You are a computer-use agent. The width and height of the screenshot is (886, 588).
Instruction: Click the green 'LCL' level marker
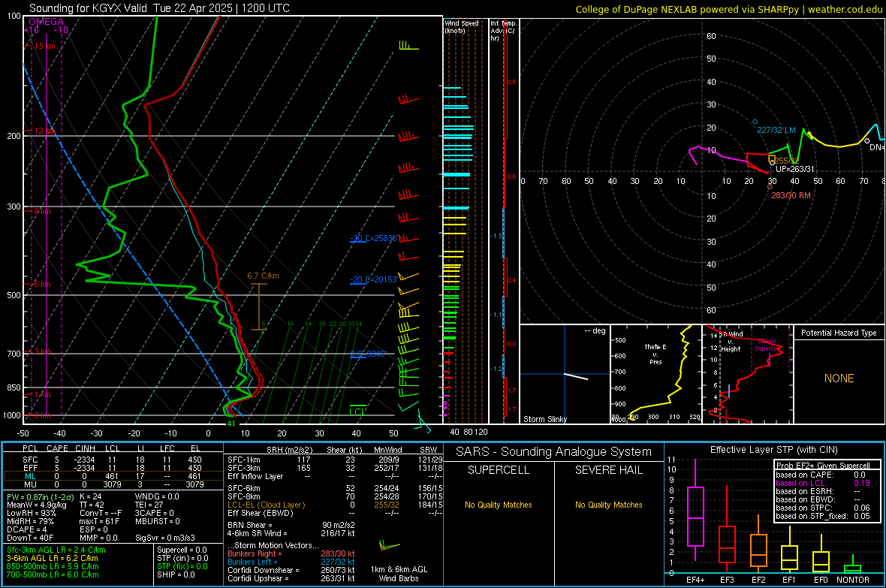pyautogui.click(x=357, y=412)
